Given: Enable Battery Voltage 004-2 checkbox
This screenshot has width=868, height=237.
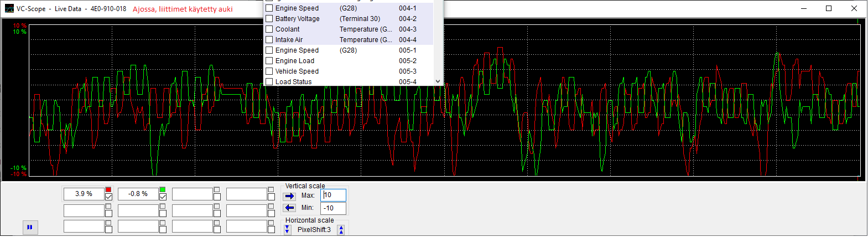Looking at the screenshot, I should coord(269,19).
